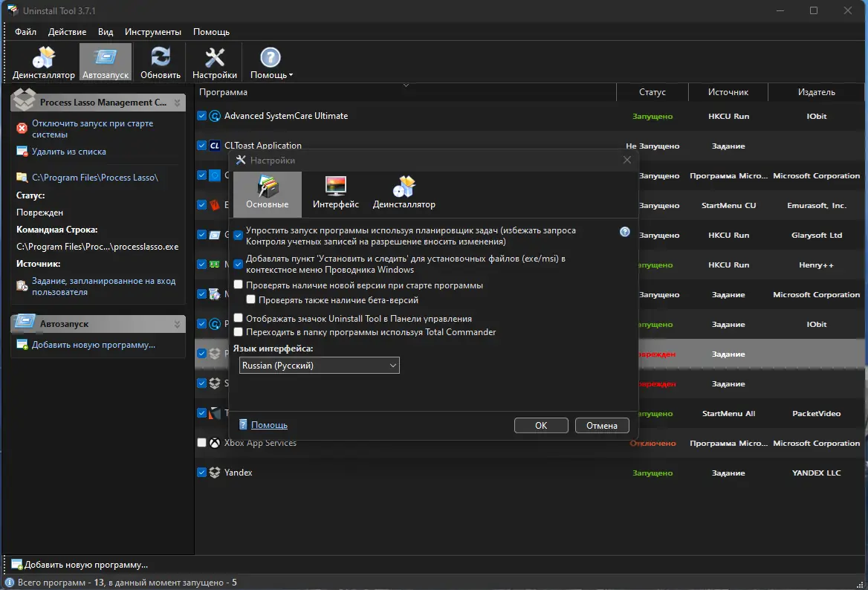
Task: Close the Настройки dialog
Action: (626, 160)
